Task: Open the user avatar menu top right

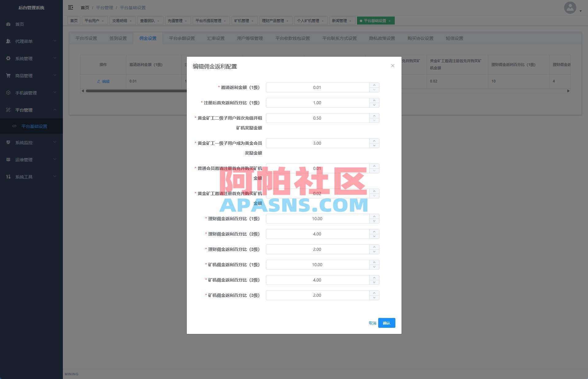Action: tap(570, 8)
